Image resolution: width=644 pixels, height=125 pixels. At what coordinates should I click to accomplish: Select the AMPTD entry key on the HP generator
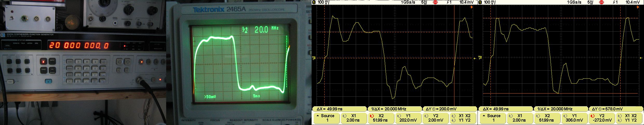point(52,61)
